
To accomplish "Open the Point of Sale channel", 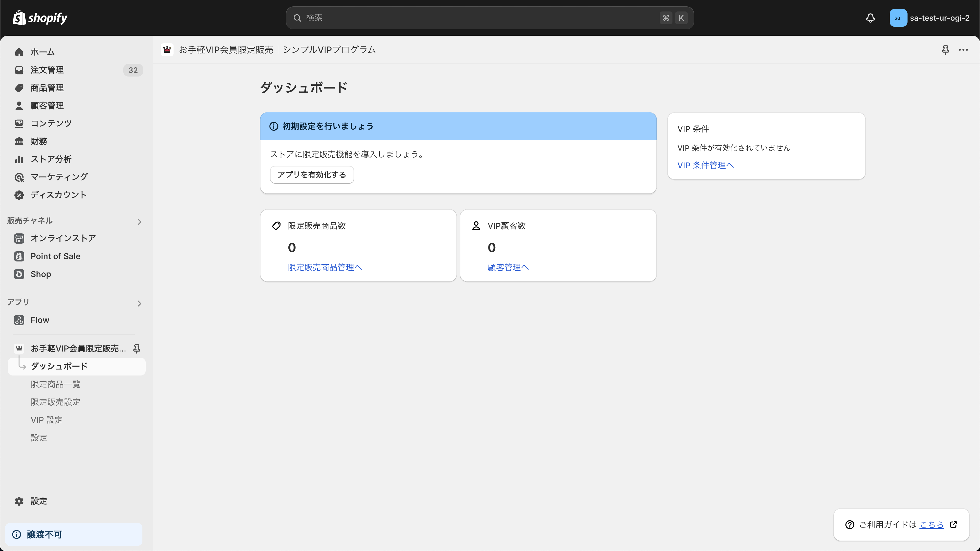I will (55, 256).
